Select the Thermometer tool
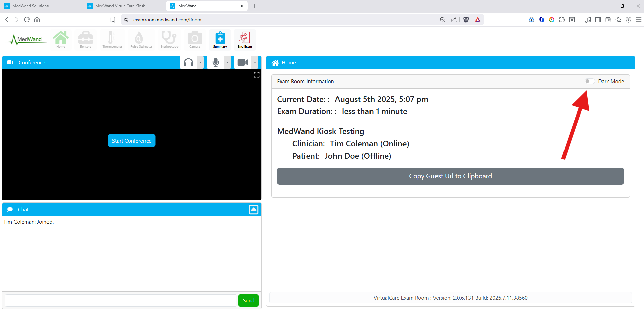Image resolution: width=644 pixels, height=326 pixels. 112,39
